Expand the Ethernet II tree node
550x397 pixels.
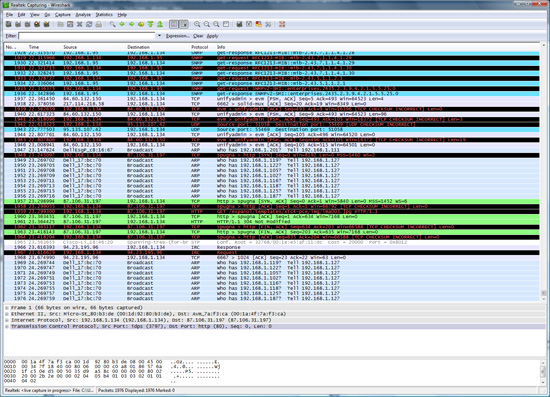click(x=7, y=314)
